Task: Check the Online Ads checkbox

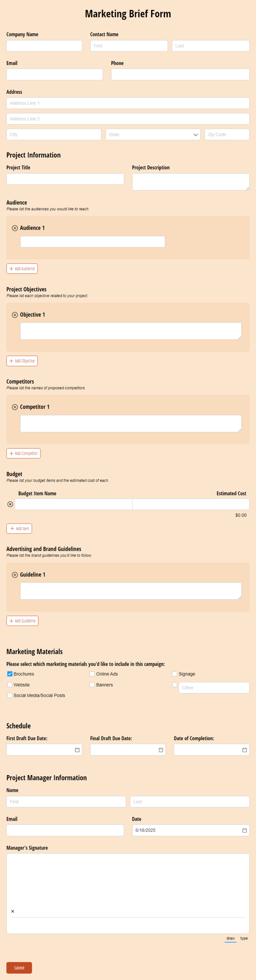Action: tap(92, 674)
